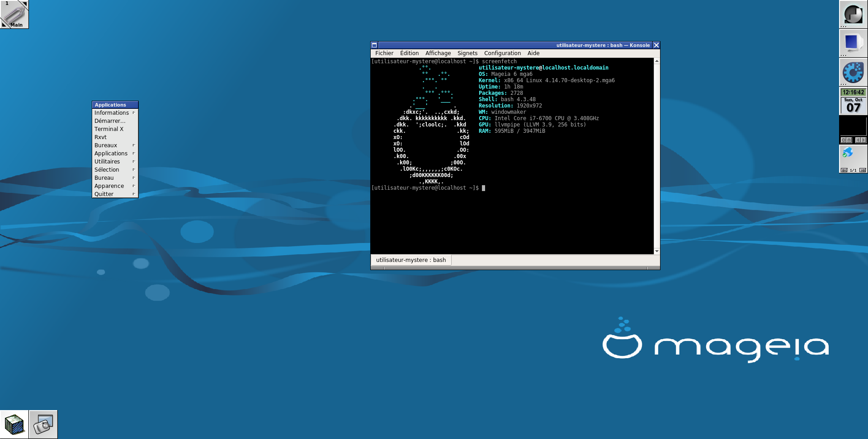Screen dimensions: 868x439
Task: Open the GNUstep dock icon
Action: point(853,14)
